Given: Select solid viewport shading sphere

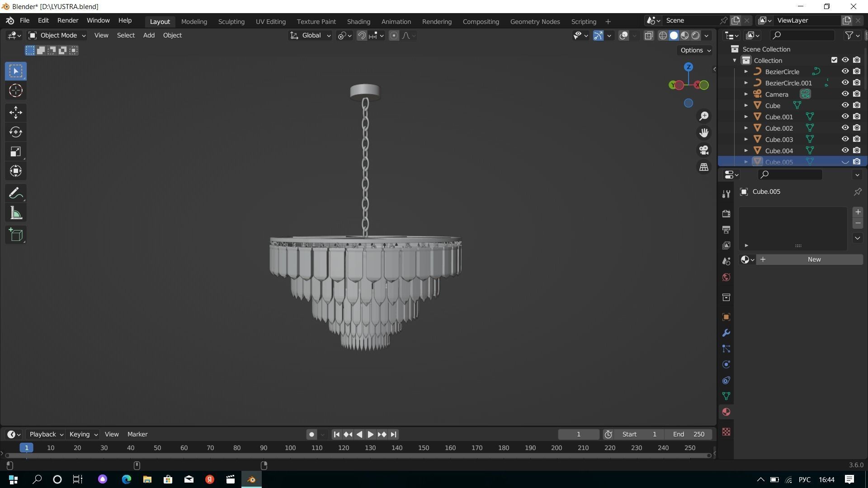Looking at the screenshot, I should [674, 36].
